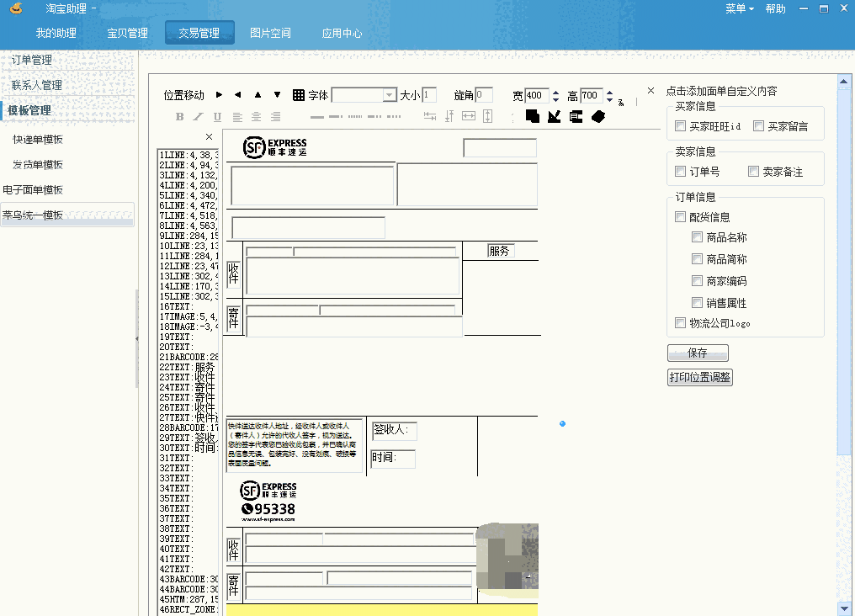Click the up stepper beside 宽 400
The height and width of the screenshot is (616, 855).
click(x=555, y=91)
